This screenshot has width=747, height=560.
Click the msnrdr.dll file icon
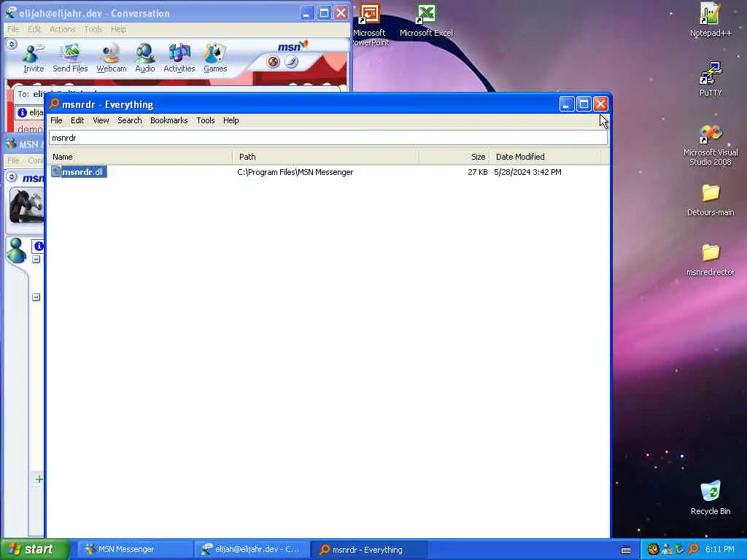point(55,171)
